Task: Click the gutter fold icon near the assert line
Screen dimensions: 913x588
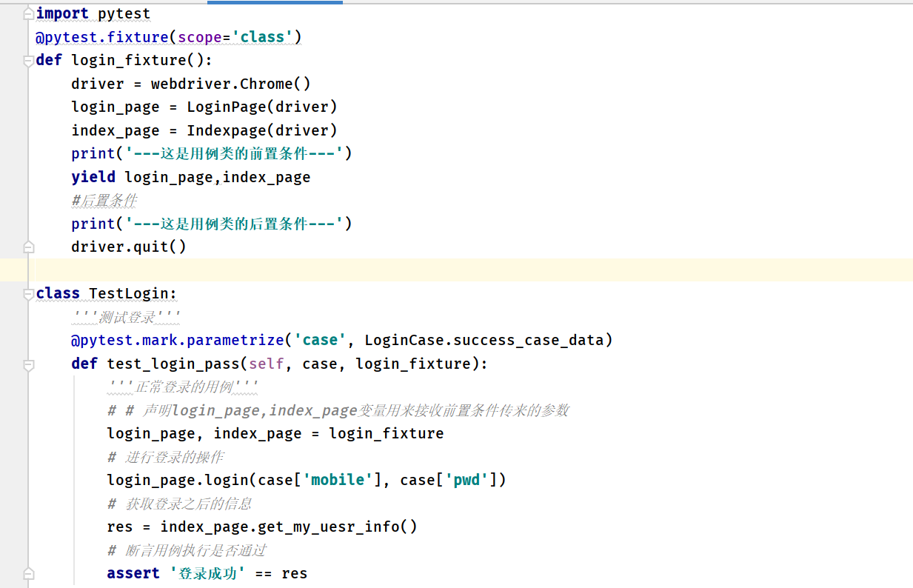Action: (x=27, y=573)
